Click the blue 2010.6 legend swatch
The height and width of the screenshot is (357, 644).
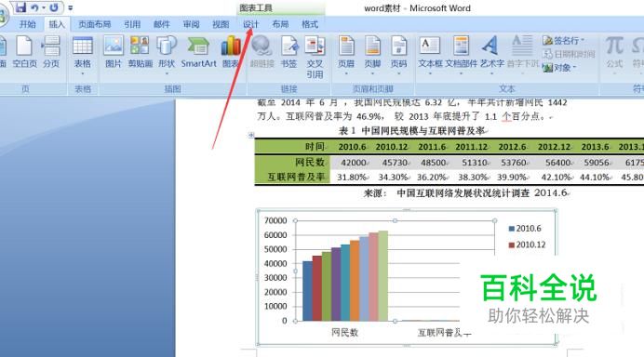[x=511, y=229]
